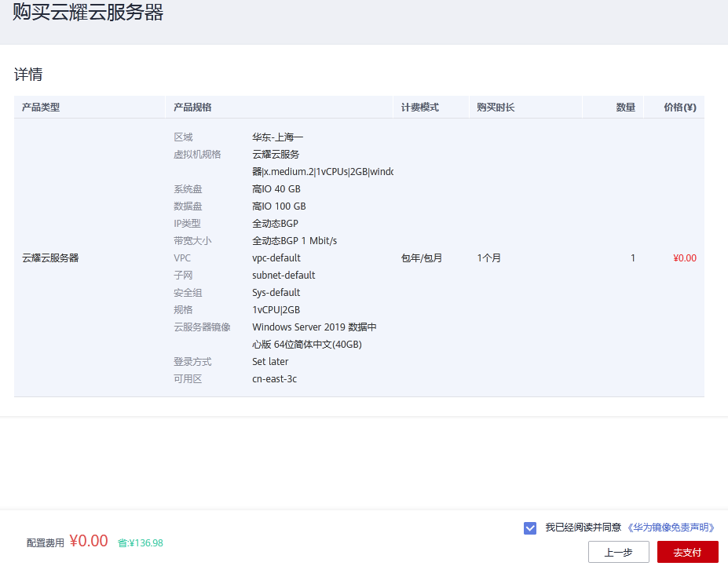Click the 省¥136.98 savings label

pyautogui.click(x=141, y=542)
